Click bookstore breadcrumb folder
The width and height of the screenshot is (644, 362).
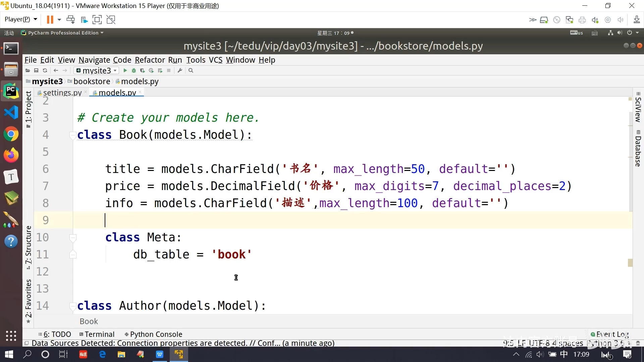point(89,81)
